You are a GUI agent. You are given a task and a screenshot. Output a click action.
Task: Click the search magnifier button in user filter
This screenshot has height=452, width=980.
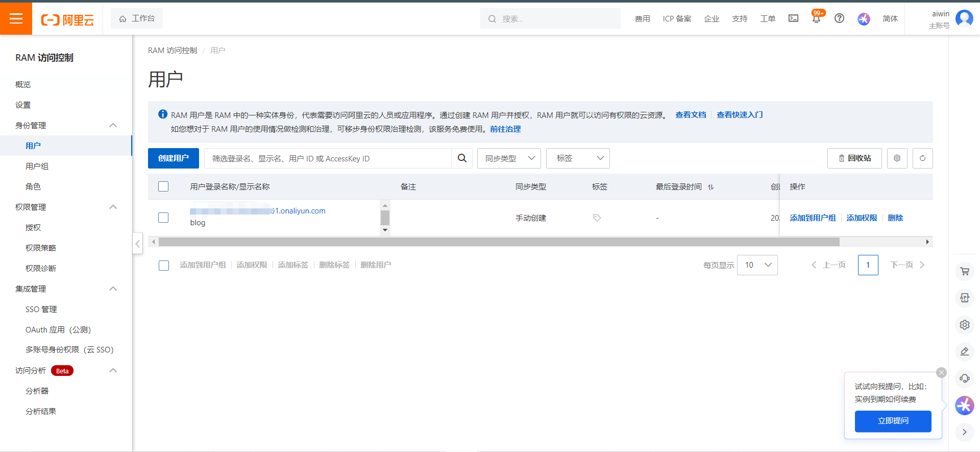pyautogui.click(x=462, y=158)
